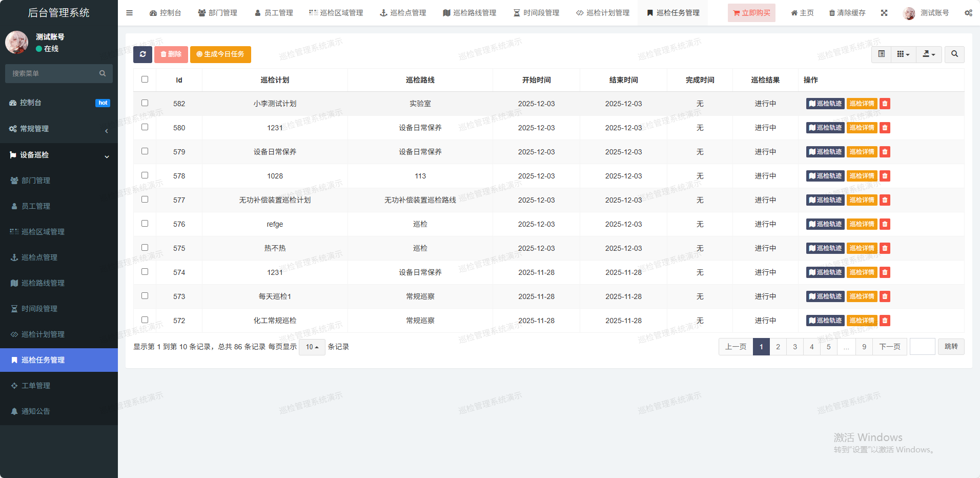This screenshot has height=478, width=980.
Task: Click the hamburger menu toggle icon
Action: tap(129, 13)
